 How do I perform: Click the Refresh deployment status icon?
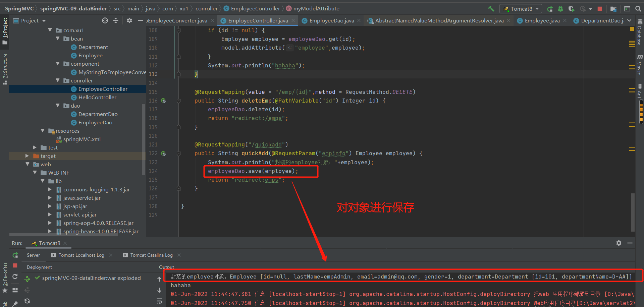[x=27, y=301]
